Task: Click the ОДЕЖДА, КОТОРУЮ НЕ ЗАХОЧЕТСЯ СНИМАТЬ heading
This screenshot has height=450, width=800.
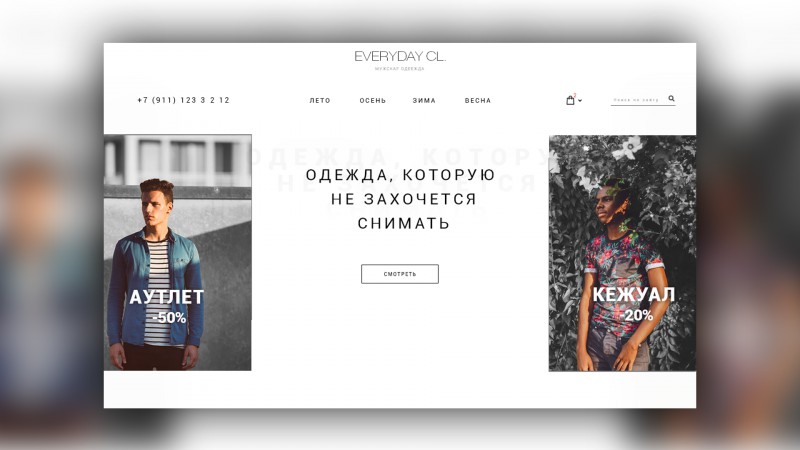Action: pyautogui.click(x=401, y=199)
